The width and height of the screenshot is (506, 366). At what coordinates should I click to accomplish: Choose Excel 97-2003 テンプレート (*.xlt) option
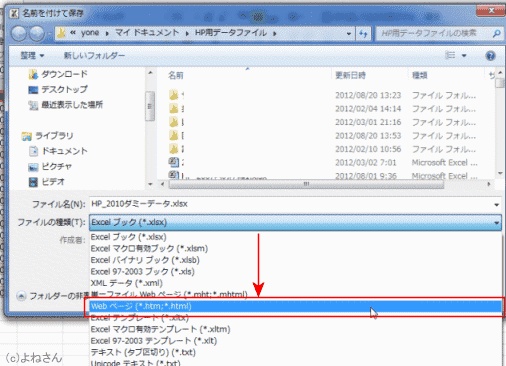pos(295,341)
